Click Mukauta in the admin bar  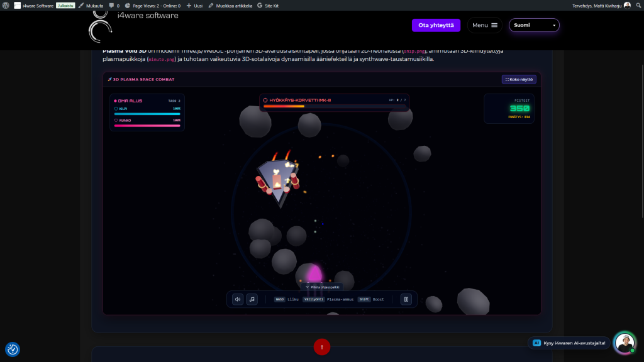point(91,6)
